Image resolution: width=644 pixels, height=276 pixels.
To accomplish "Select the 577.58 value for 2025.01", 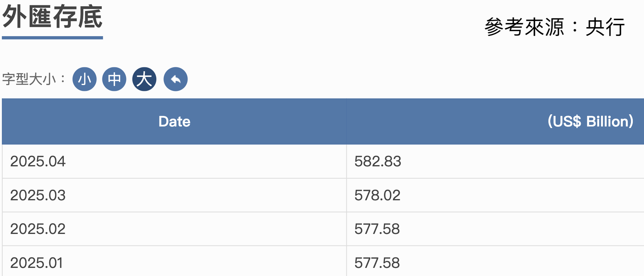I will (x=377, y=263).
